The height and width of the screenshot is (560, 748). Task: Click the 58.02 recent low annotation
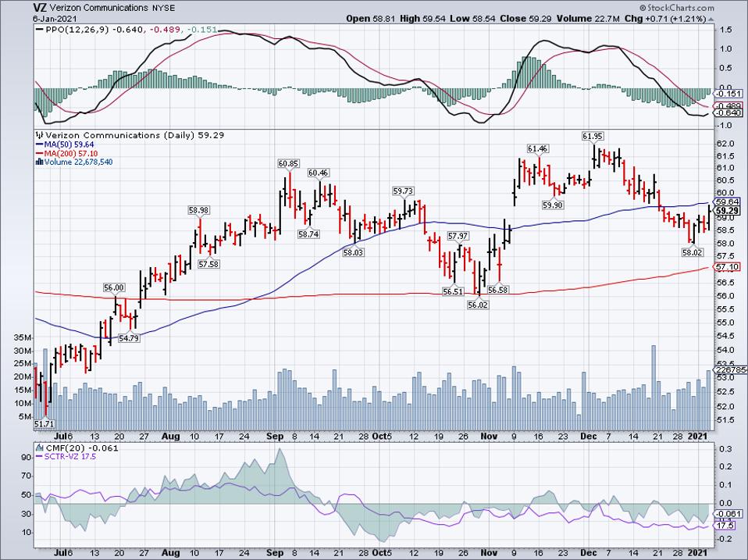click(693, 253)
